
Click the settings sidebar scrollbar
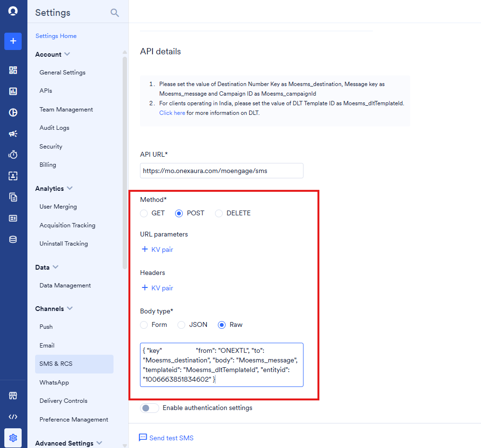click(x=125, y=162)
